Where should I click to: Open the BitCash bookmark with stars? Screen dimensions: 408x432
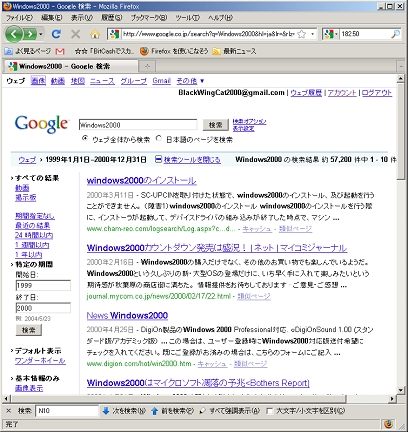[x=104, y=51]
